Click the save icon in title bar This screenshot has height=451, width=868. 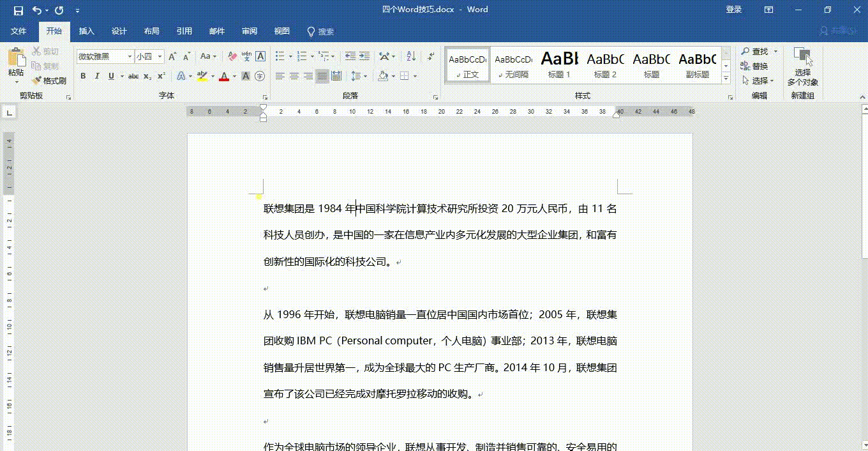point(18,10)
